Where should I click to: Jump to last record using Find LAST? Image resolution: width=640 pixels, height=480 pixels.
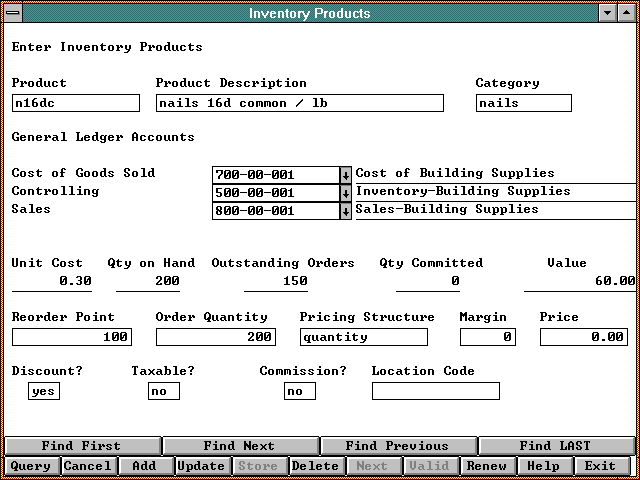(555, 446)
